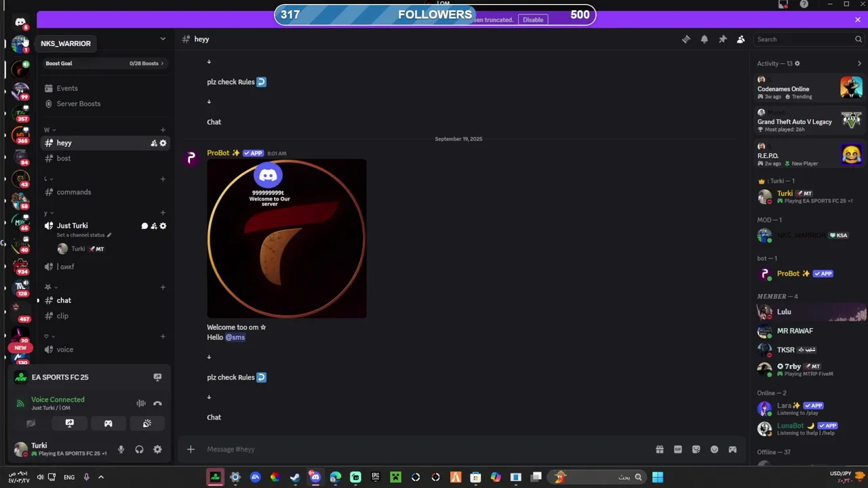
Task: Open the soundboard button
Action: [147, 424]
